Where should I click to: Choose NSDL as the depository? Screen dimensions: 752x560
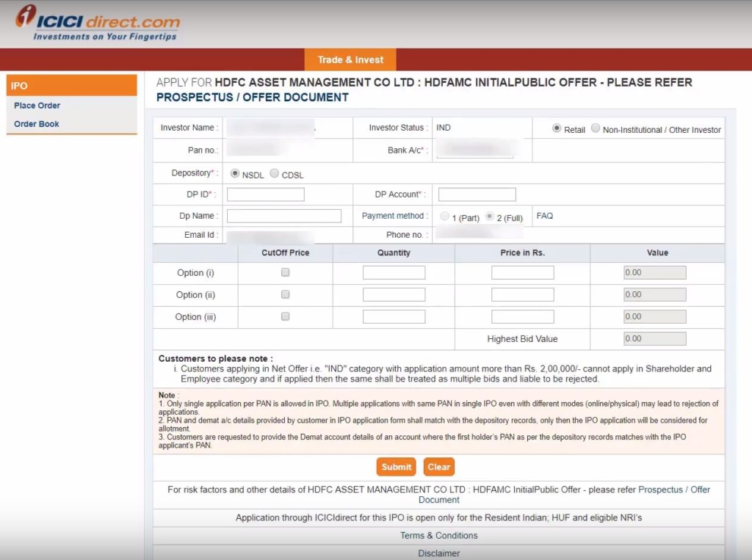(234, 173)
